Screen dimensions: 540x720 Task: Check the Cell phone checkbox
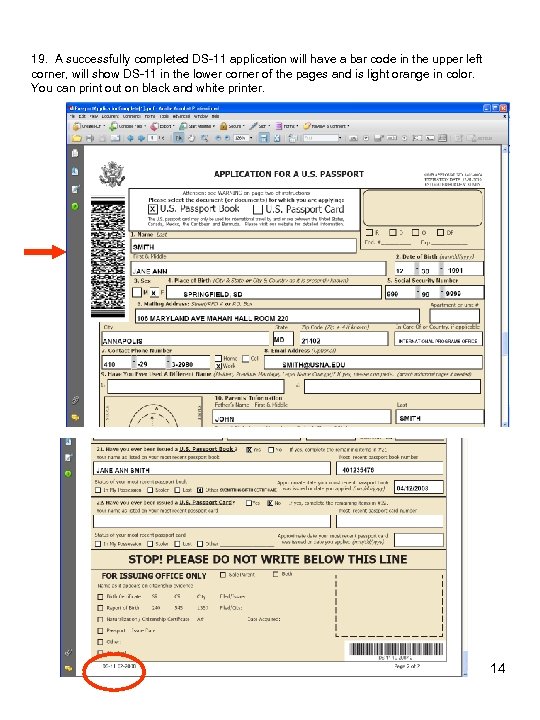246,358
